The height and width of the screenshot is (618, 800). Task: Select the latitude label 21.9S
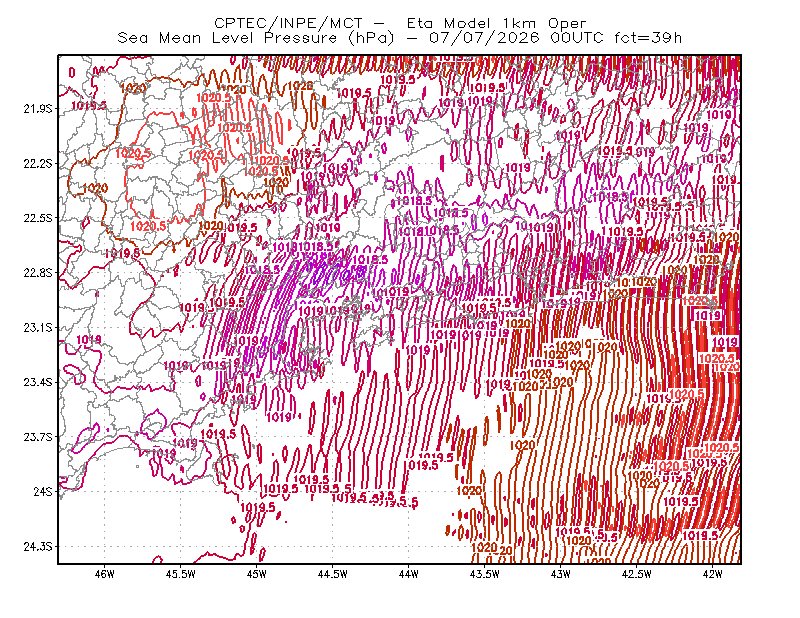[x=38, y=109]
